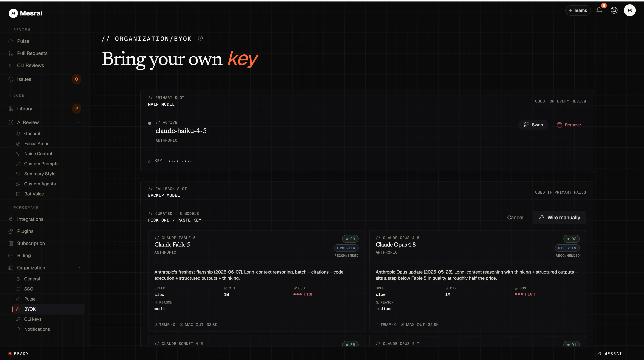Click the 93 star rating badge

click(350, 239)
